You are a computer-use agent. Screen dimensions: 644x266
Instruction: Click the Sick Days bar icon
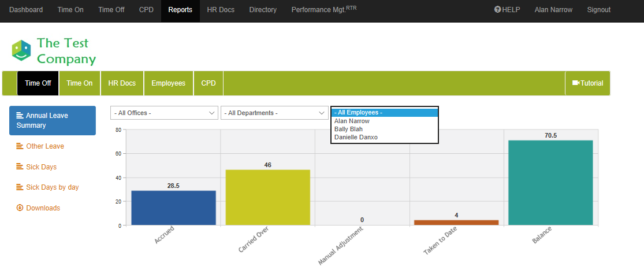click(x=20, y=167)
